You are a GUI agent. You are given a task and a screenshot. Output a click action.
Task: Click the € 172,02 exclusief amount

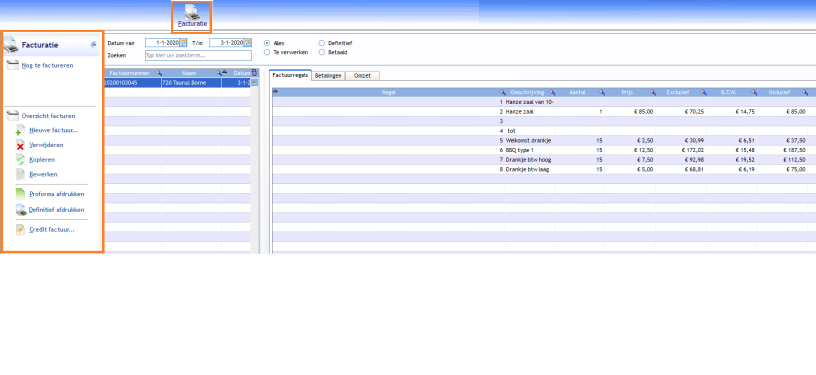coord(692,150)
